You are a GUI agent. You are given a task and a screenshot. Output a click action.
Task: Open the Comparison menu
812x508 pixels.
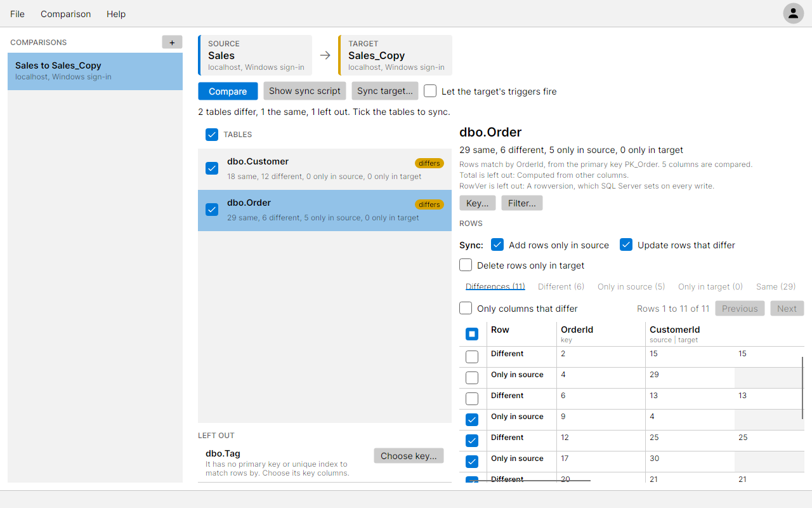tap(66, 14)
